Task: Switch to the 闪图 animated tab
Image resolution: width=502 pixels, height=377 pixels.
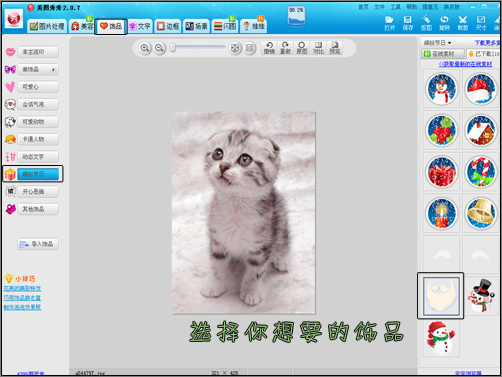Action: pos(225,26)
